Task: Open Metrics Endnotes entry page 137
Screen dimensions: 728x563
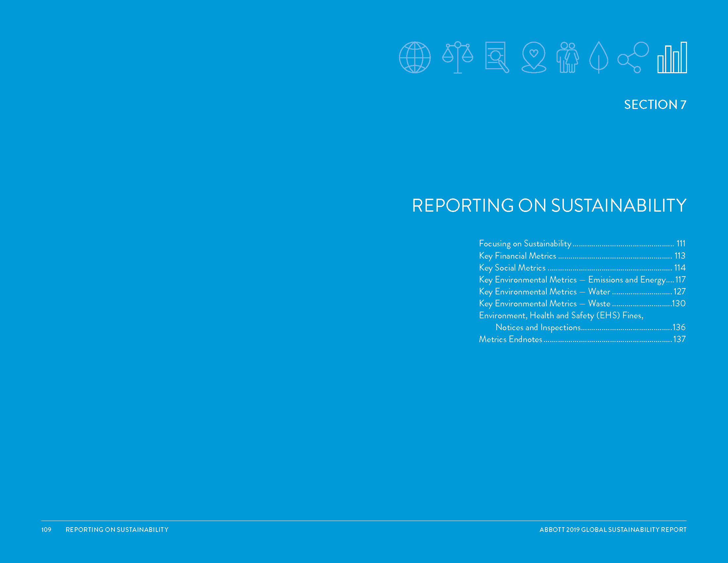Action: coord(582,339)
